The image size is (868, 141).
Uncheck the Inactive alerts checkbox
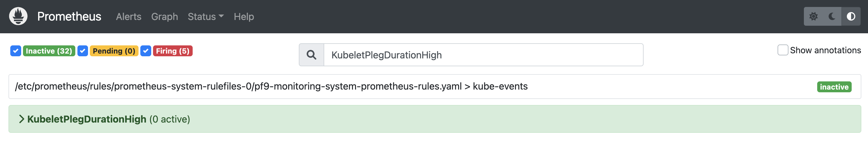[15, 51]
